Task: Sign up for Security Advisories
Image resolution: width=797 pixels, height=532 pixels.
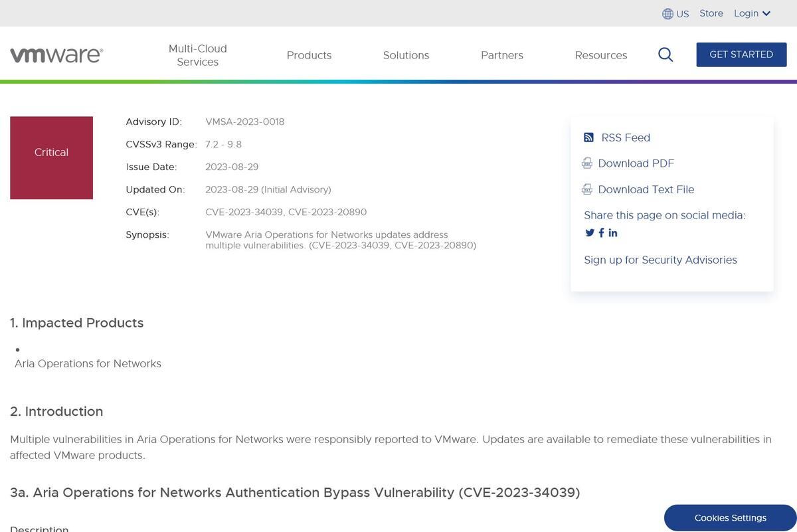Action: click(660, 260)
